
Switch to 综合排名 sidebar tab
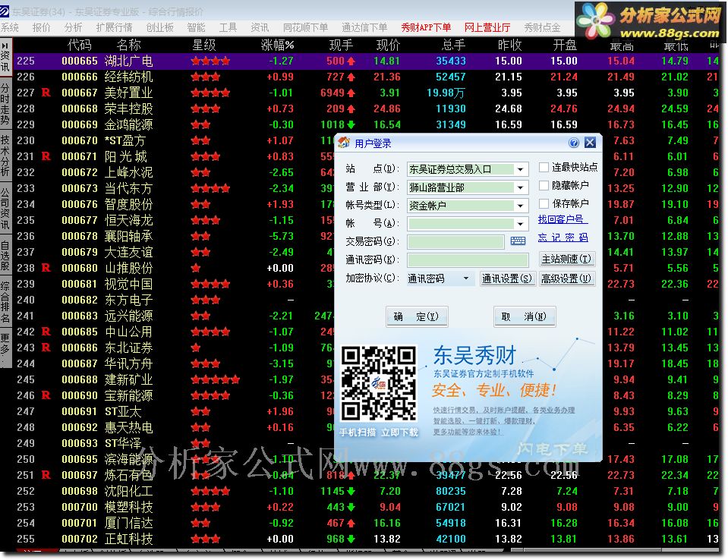pos(5,301)
